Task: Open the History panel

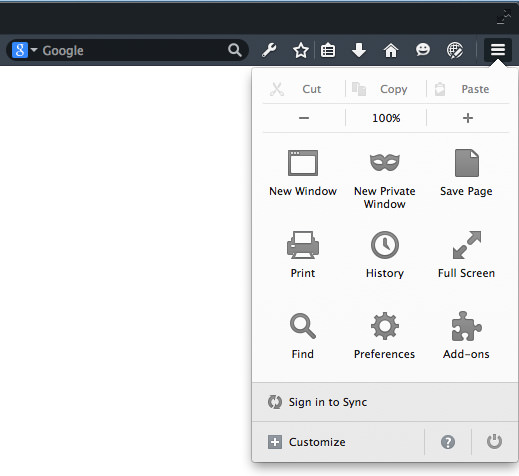Action: click(385, 255)
